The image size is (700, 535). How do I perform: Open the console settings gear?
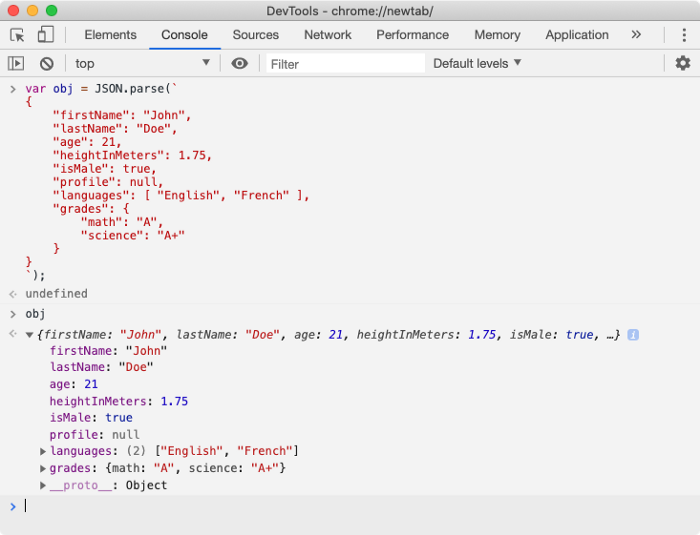pyautogui.click(x=682, y=63)
